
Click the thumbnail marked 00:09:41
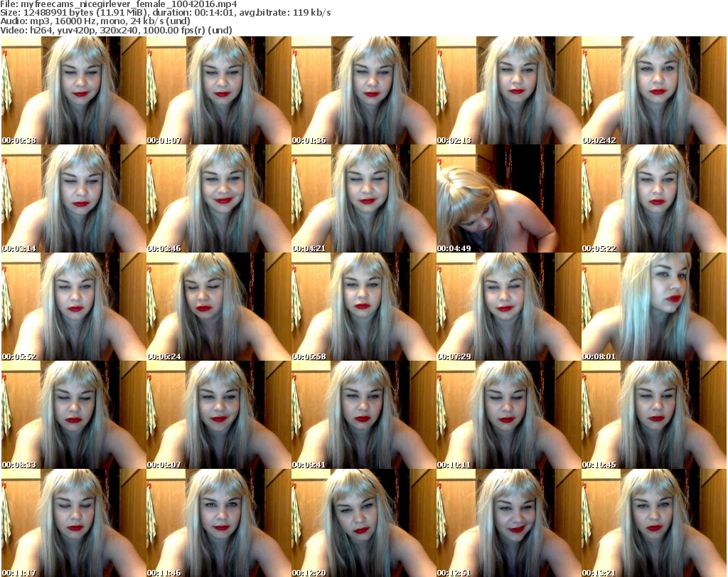pos(363,415)
